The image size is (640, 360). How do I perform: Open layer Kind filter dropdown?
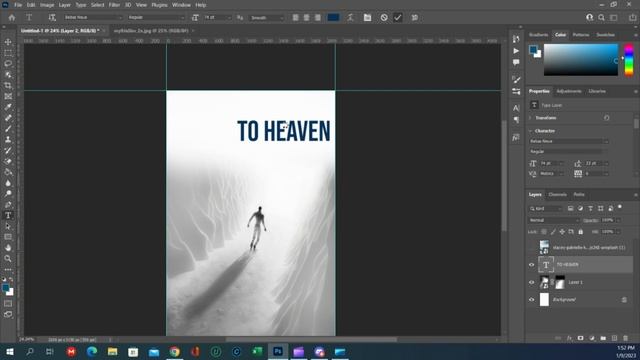tap(546, 209)
